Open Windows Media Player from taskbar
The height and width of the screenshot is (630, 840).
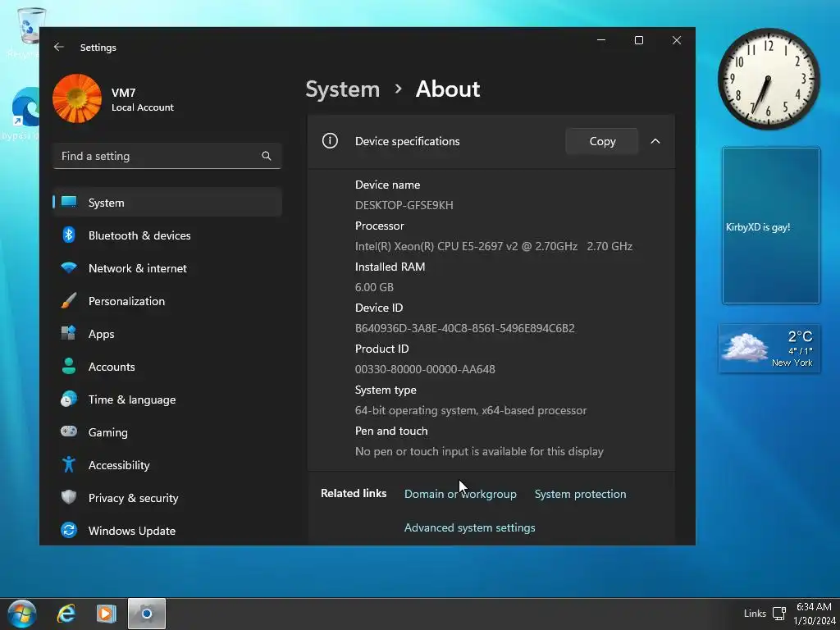point(106,614)
